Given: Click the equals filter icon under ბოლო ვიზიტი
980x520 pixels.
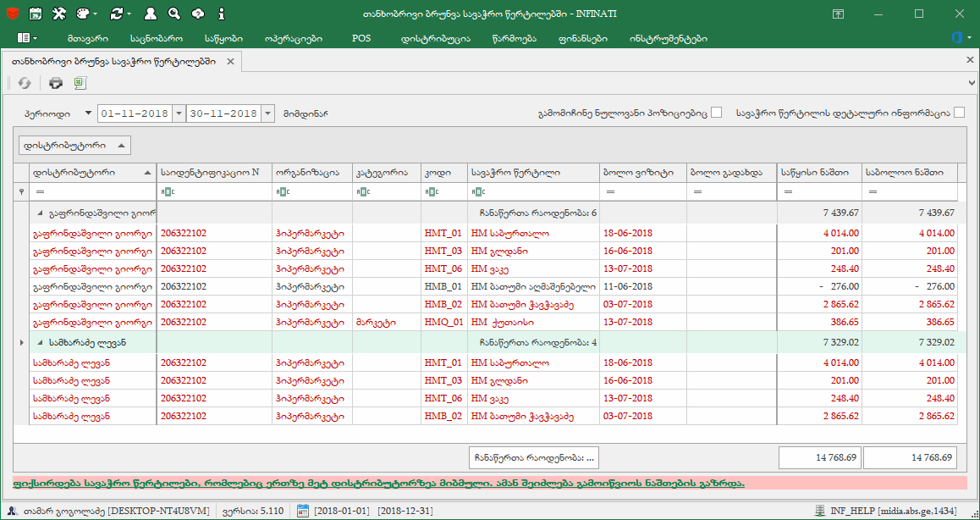Looking at the screenshot, I should click(x=609, y=192).
